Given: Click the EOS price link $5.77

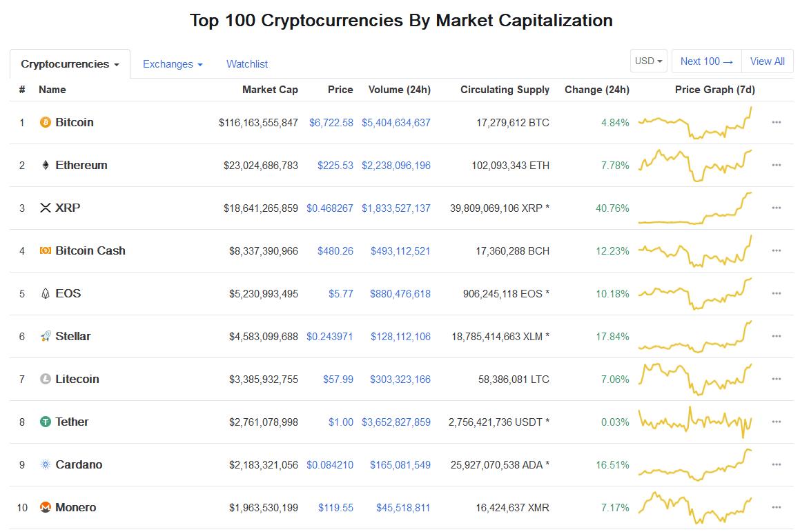Looking at the screenshot, I should (341, 294).
